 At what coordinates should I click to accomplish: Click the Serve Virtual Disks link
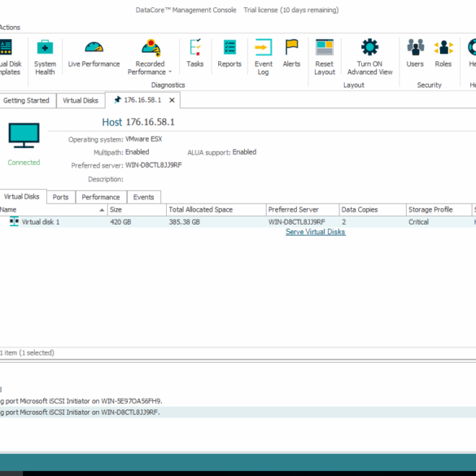pyautogui.click(x=316, y=232)
